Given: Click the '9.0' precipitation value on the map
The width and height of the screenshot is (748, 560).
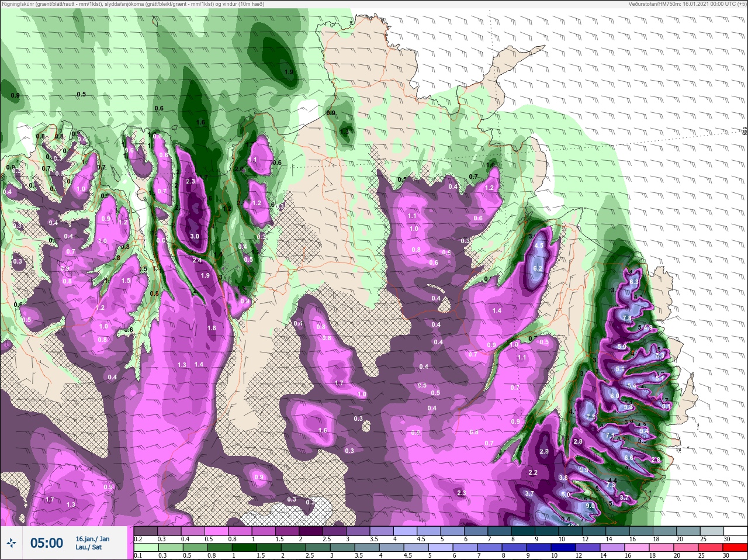Looking at the screenshot, I should point(590,506).
